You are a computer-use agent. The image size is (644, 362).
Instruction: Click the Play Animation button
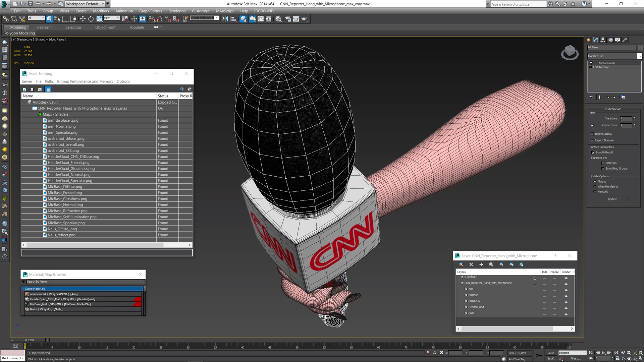pos(603,353)
